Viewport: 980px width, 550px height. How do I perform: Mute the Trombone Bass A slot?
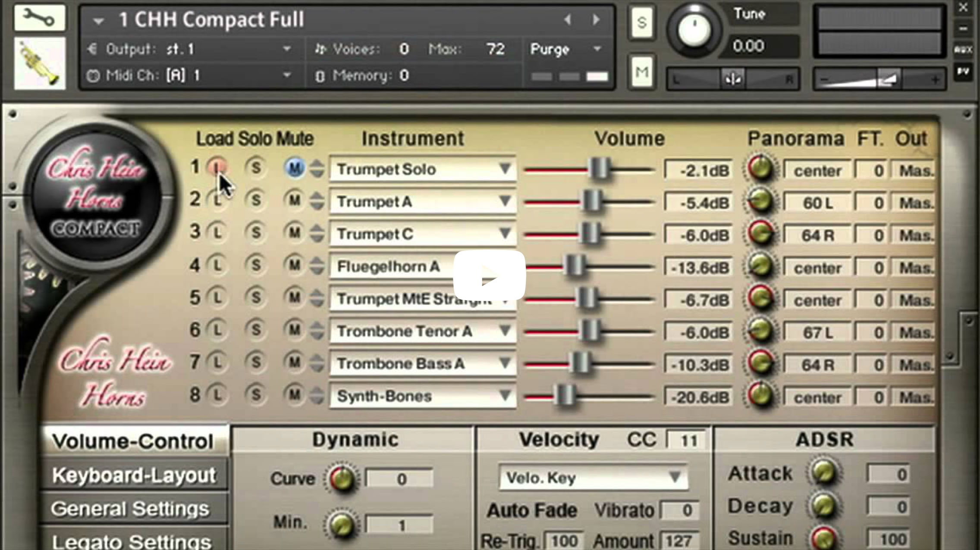pyautogui.click(x=294, y=362)
